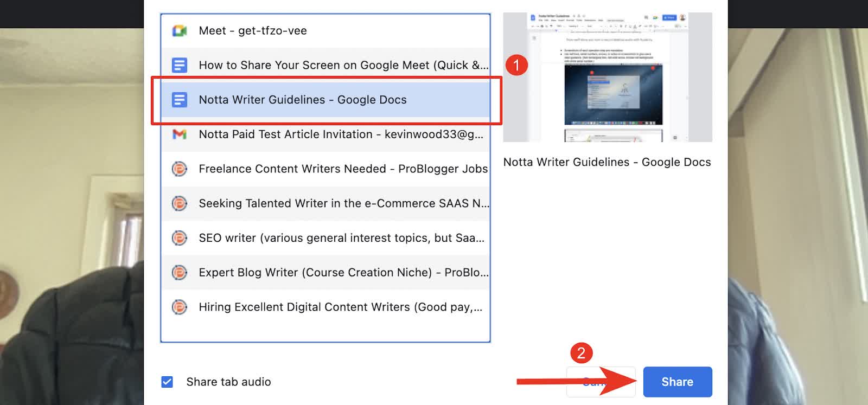Screen dimensions: 868x405
Task: Pick Freelance Content Writers Needed - ProBlogger Jobs
Action: click(x=325, y=169)
